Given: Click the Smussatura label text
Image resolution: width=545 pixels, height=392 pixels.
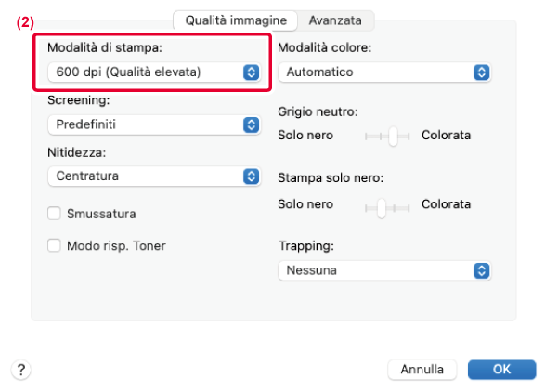Looking at the screenshot, I should (101, 214).
